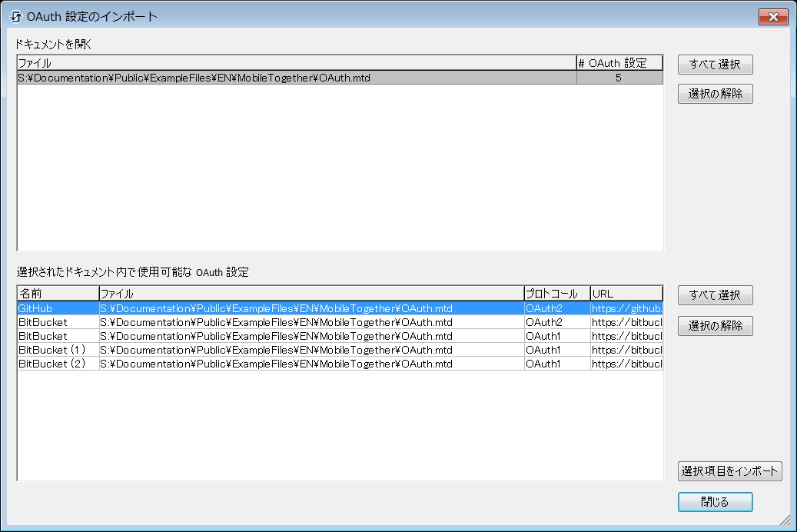Screen dimensions: 797x532
Task: Click the file path cell in GitHub row
Action: pos(311,308)
